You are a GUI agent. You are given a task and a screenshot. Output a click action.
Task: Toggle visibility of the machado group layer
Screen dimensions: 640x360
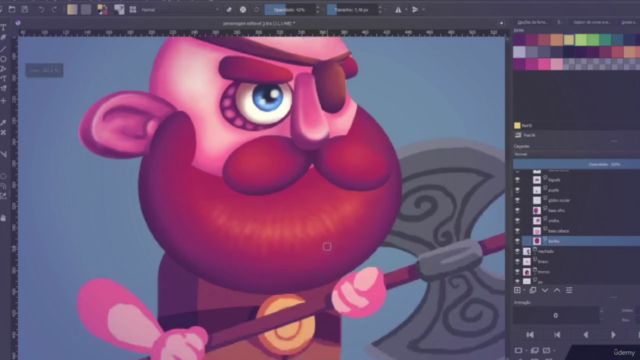tap(517, 251)
